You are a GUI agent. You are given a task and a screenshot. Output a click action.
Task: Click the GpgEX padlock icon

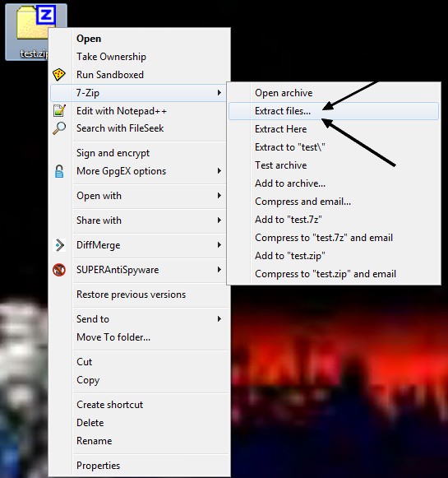[59, 171]
